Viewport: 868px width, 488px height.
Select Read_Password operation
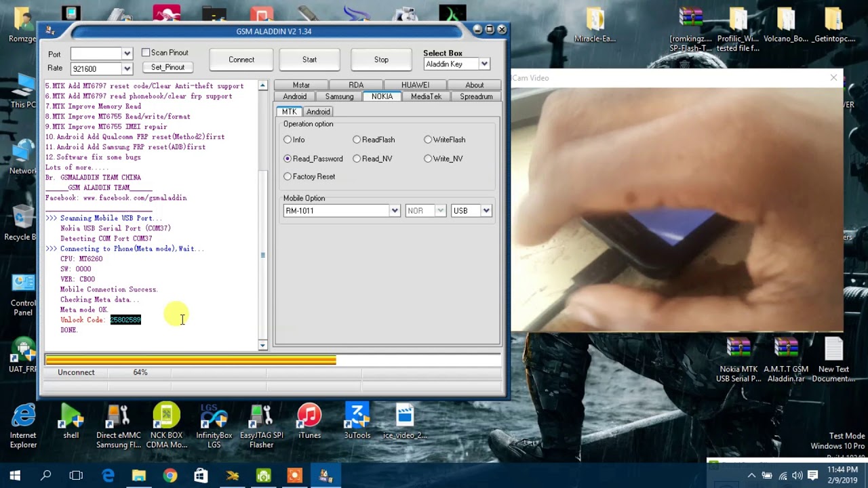click(288, 159)
